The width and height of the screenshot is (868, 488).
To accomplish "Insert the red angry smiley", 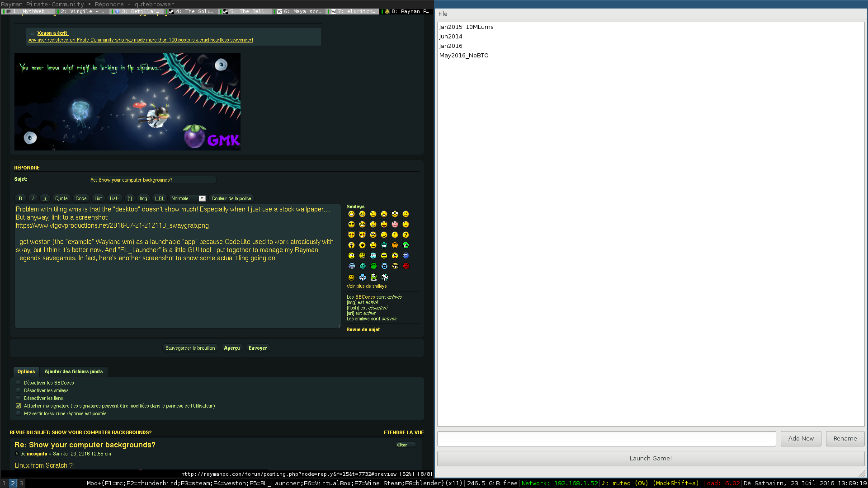I will pos(406,266).
